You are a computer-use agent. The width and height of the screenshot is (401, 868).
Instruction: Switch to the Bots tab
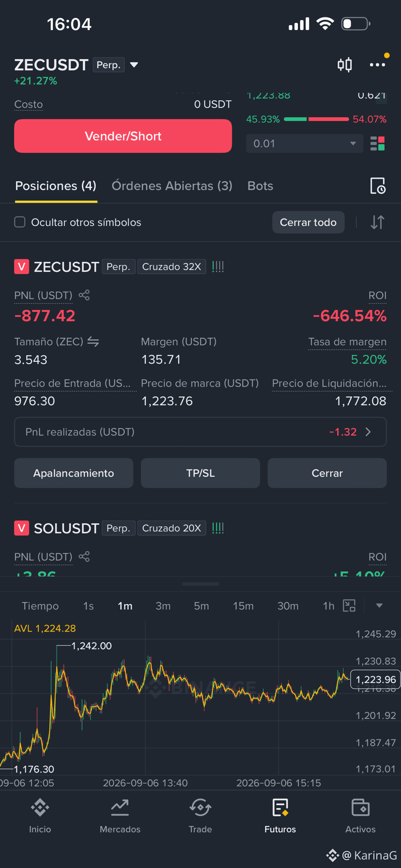point(260,186)
